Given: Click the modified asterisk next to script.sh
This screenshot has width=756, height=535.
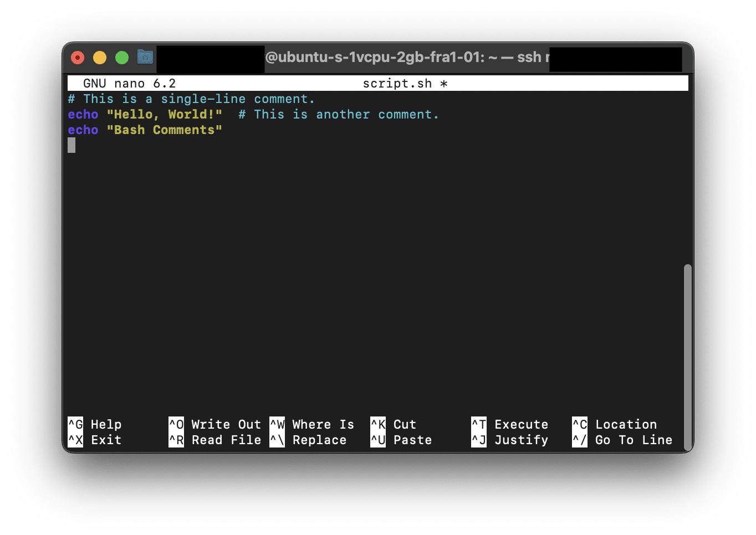Looking at the screenshot, I should (443, 83).
